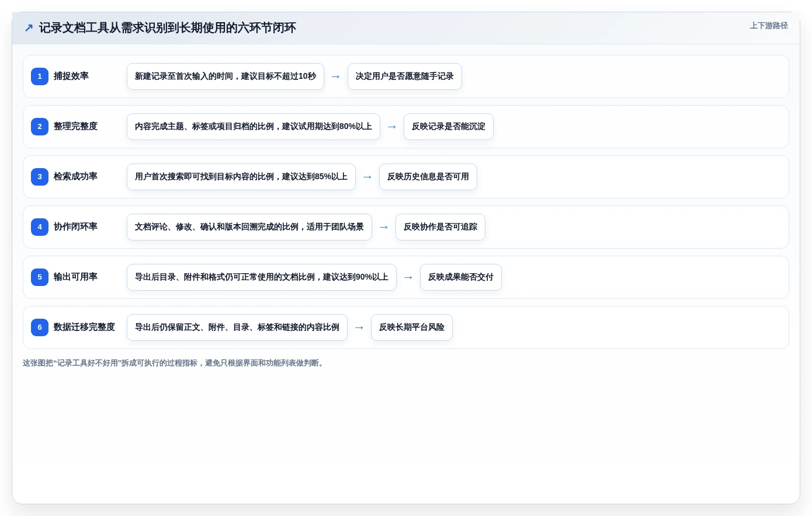Click the box about 导出后目录、附件和格式仍可正常使用
The width and height of the screenshot is (812, 516).
[x=262, y=277]
